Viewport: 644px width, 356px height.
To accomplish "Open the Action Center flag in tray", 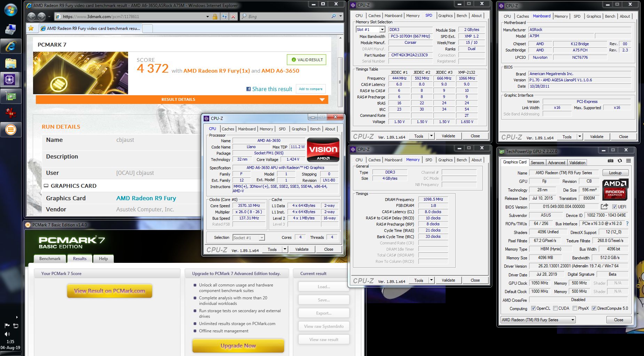I will coord(7,326).
